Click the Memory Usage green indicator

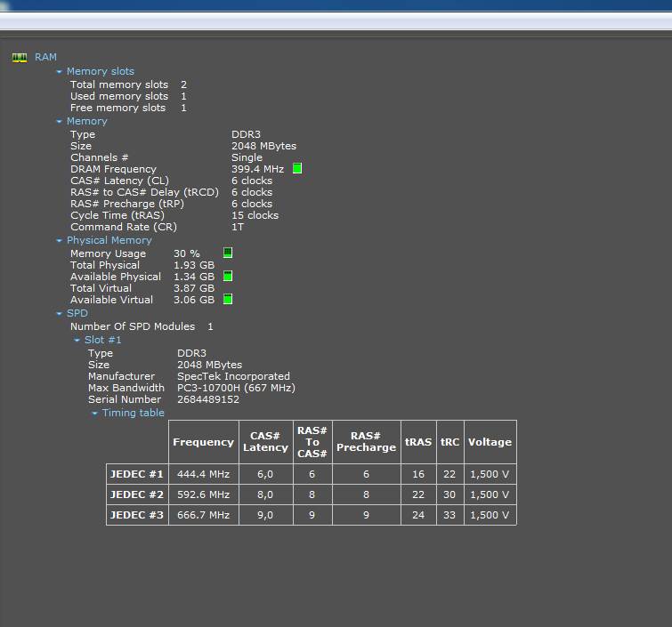click(228, 253)
